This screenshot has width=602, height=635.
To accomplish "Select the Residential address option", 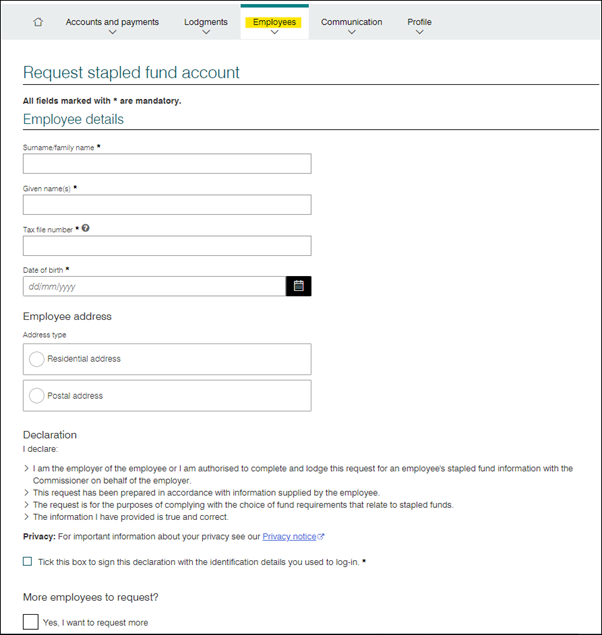I will click(37, 359).
